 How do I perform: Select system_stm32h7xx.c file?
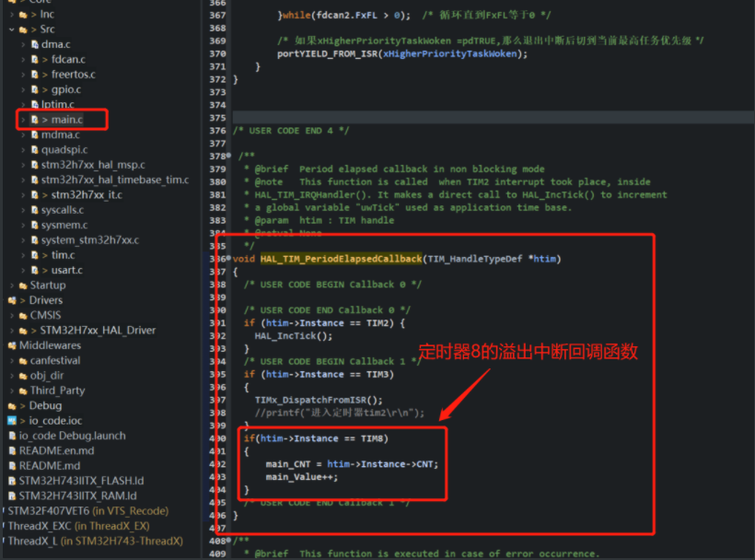pos(90,239)
